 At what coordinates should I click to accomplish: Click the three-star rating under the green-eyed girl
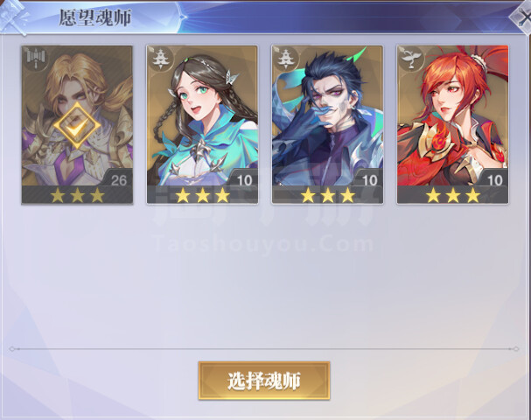click(202, 195)
